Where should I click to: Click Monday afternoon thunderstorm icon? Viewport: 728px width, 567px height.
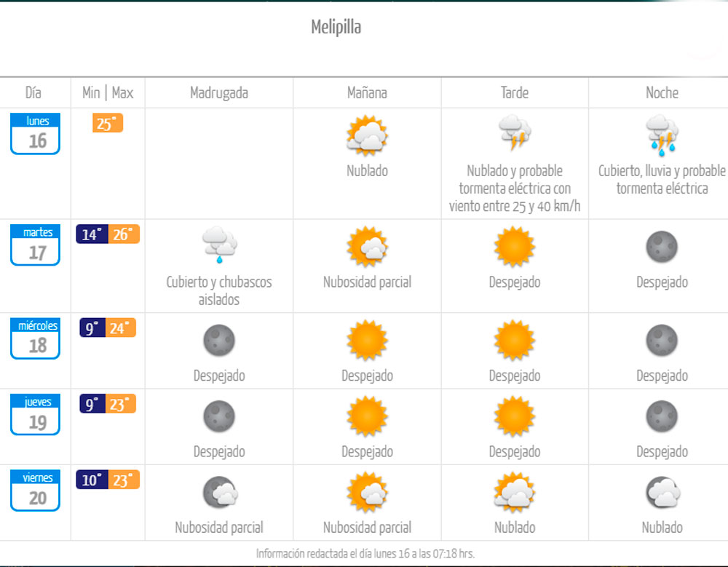(x=515, y=132)
